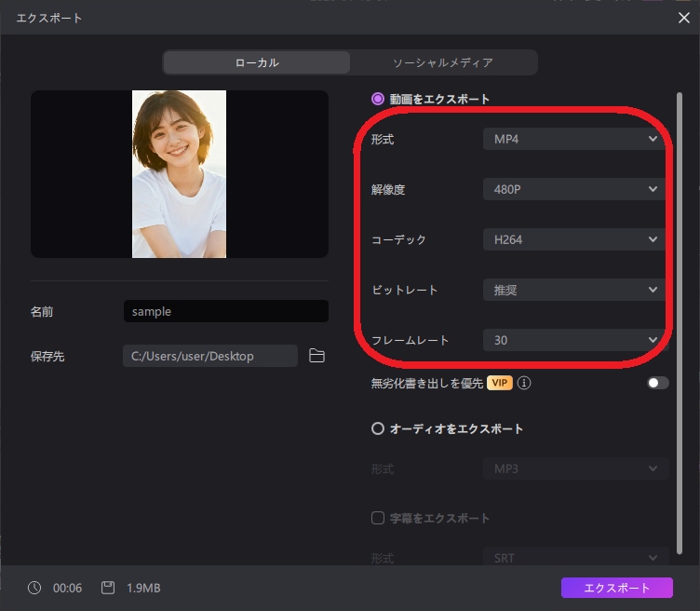Click the purple エクスポート button
This screenshot has width=700, height=611.
[x=616, y=588]
